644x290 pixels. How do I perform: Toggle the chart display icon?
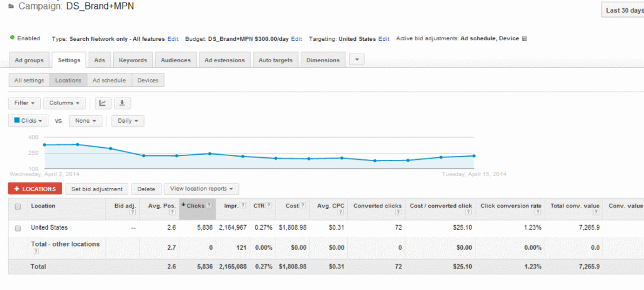click(103, 103)
